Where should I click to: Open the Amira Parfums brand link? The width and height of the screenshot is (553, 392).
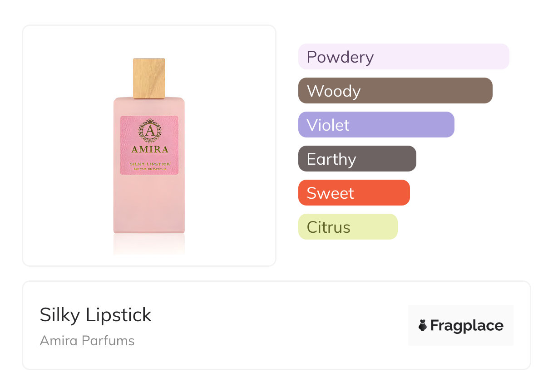tap(87, 340)
